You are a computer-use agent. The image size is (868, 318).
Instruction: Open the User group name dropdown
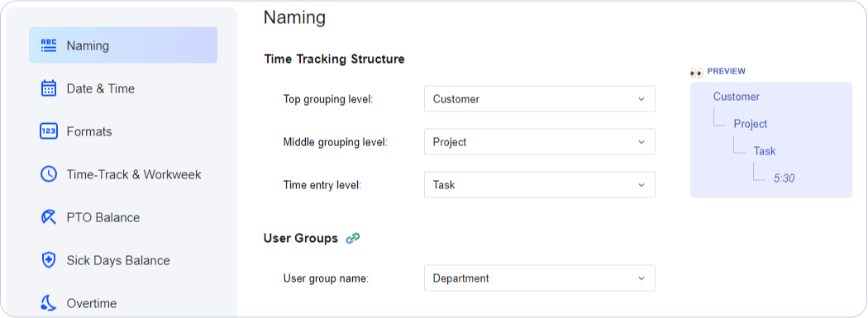(540, 278)
